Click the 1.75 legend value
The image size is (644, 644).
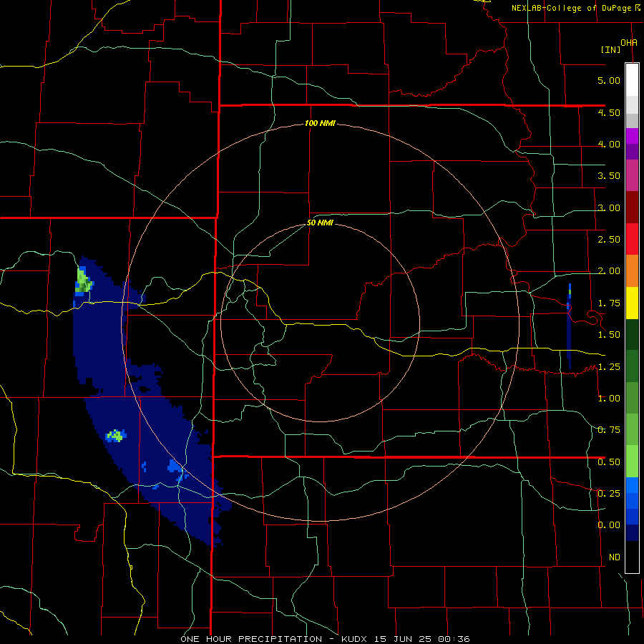(609, 303)
